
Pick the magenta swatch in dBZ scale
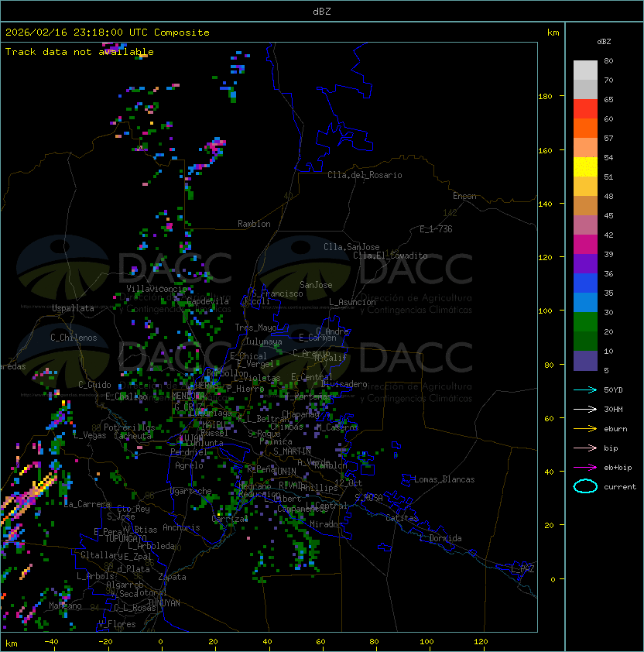(585, 245)
